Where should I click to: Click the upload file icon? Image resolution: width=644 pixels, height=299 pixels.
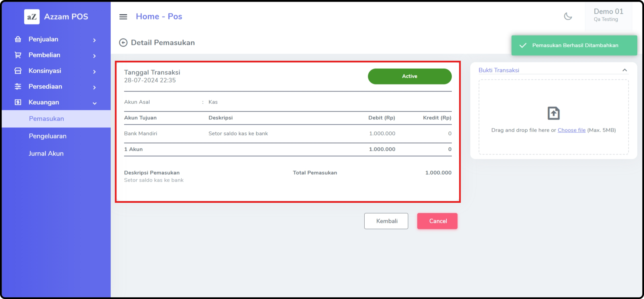(x=553, y=113)
